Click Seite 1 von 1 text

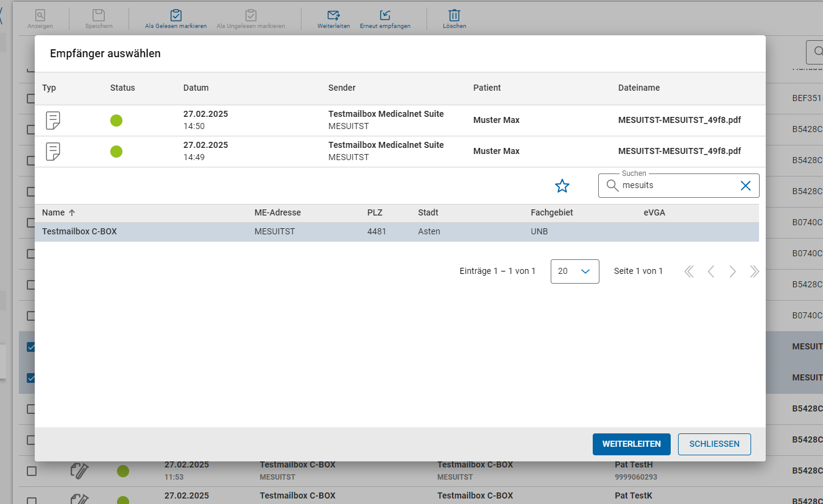[638, 271]
